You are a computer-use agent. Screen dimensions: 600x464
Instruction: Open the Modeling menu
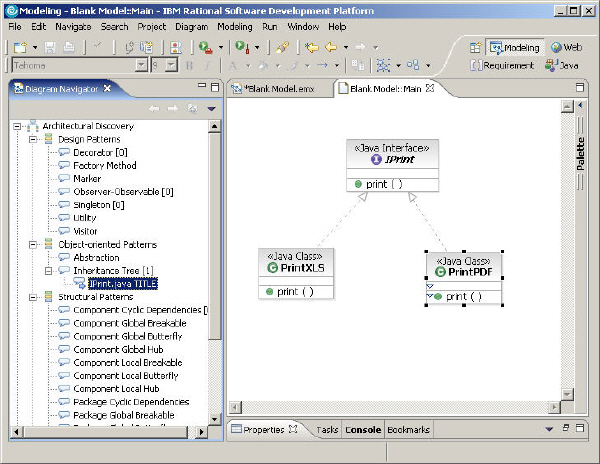[235, 27]
